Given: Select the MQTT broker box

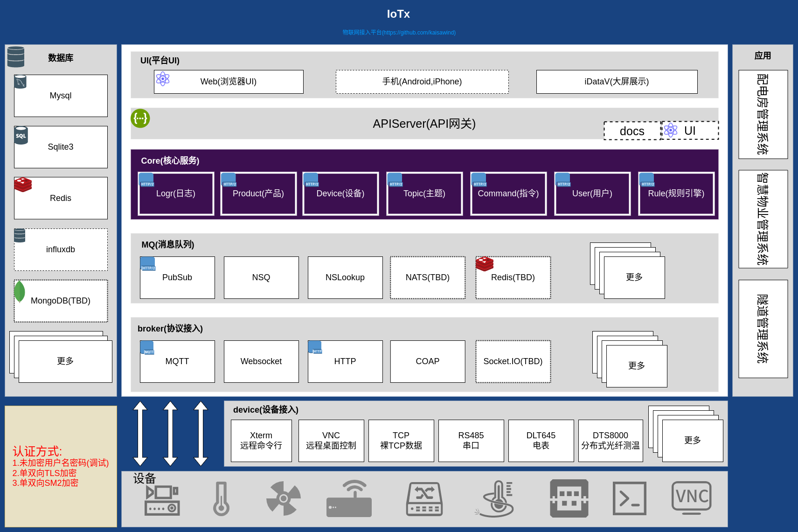Looking at the screenshot, I should coord(177,362).
